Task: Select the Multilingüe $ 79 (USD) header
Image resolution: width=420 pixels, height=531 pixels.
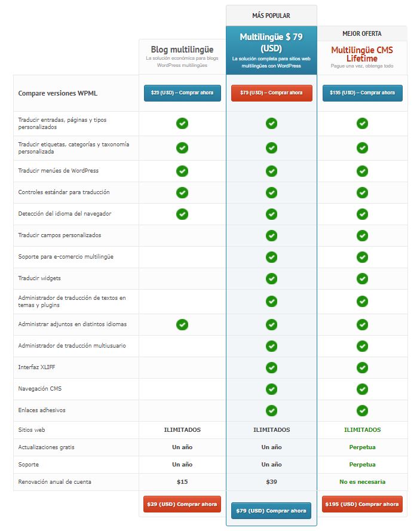Action: [271, 42]
